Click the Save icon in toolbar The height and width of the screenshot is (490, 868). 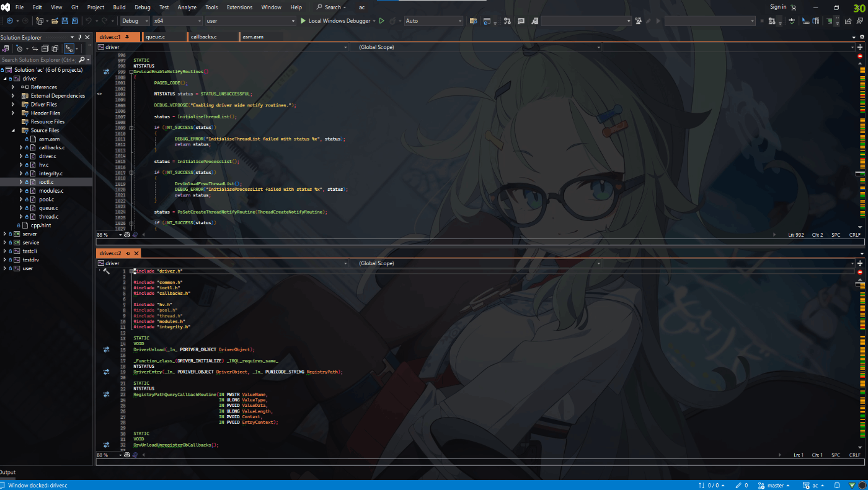click(x=64, y=20)
